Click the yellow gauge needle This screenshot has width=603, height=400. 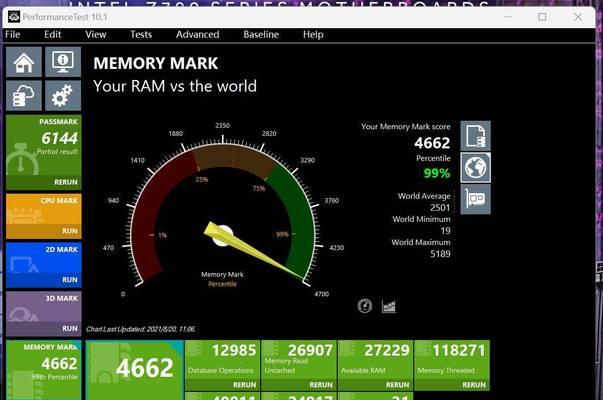[x=254, y=251]
